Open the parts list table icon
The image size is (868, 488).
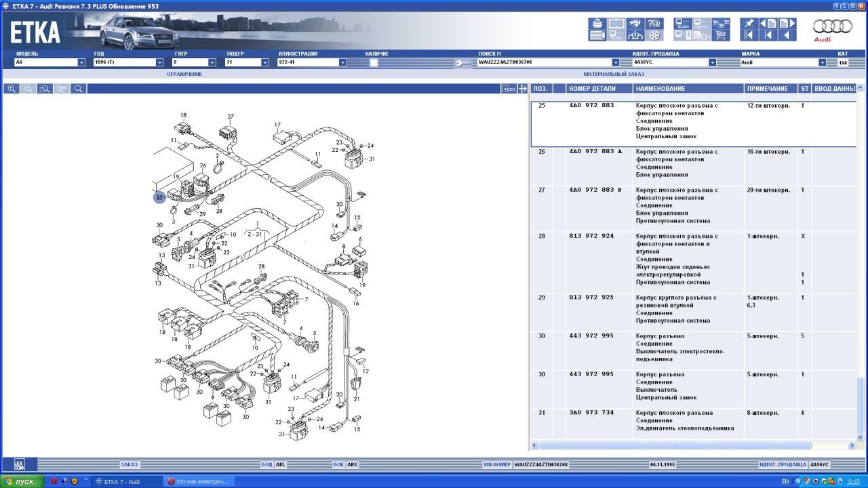pyautogui.click(x=597, y=35)
